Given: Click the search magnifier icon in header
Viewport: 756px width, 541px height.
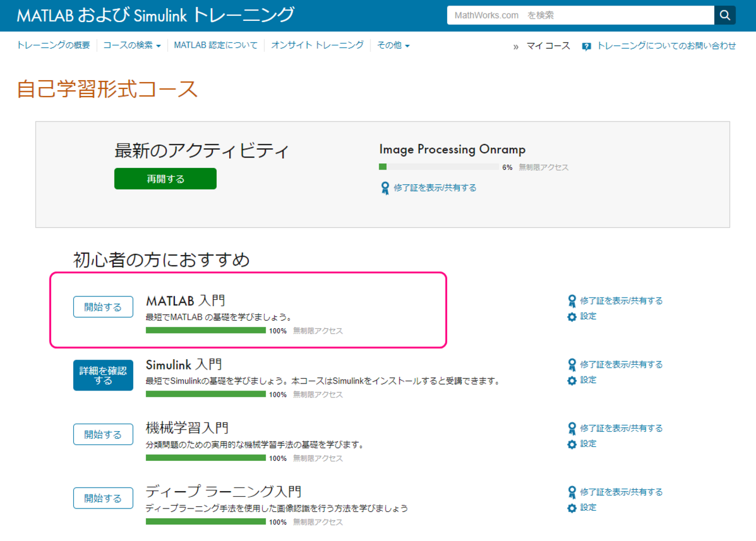Looking at the screenshot, I should [x=725, y=16].
